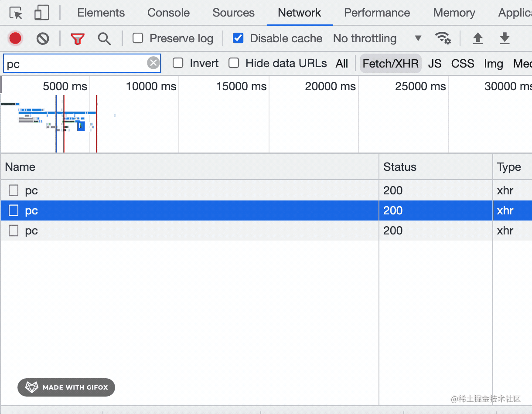
Task: Click the export HAR download arrow
Action: (505, 38)
